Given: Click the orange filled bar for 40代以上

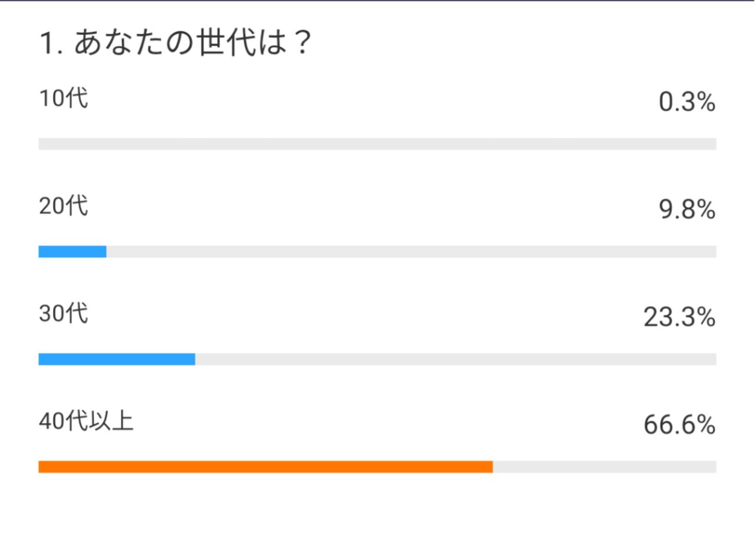Looking at the screenshot, I should pyautogui.click(x=265, y=467).
